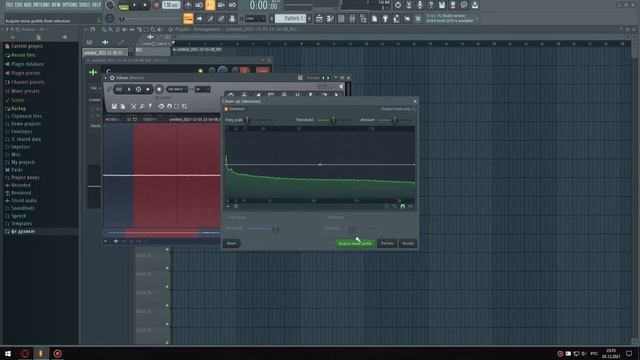This screenshot has width=640, height=360.
Task: Expand Mixer presets folder
Action: 25,91
